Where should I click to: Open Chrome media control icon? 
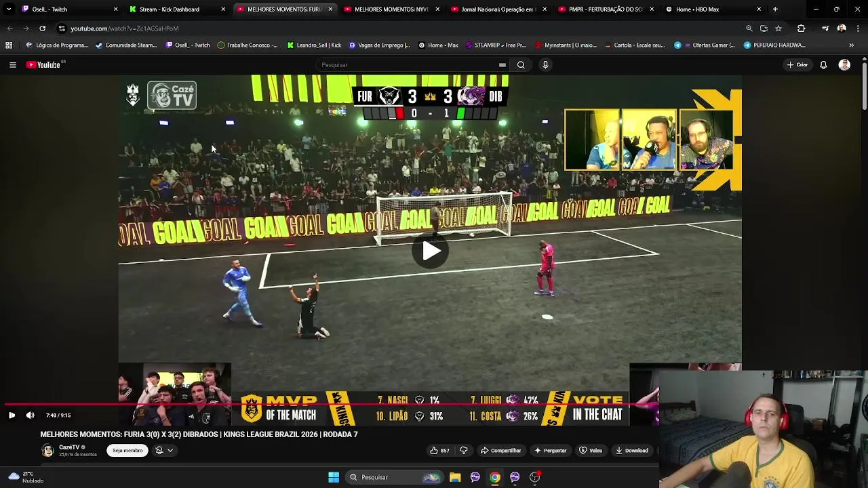(x=825, y=28)
